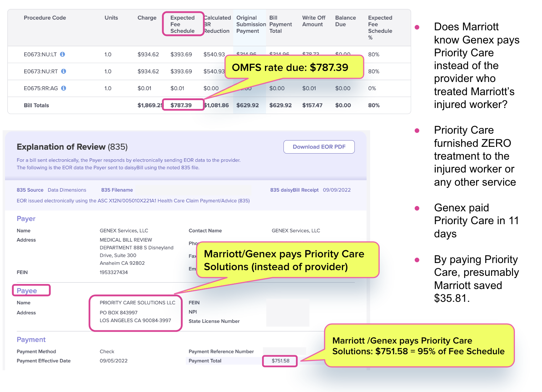The height and width of the screenshot is (392, 542).
Task: Select the Procedure Code column header
Action: [45, 18]
